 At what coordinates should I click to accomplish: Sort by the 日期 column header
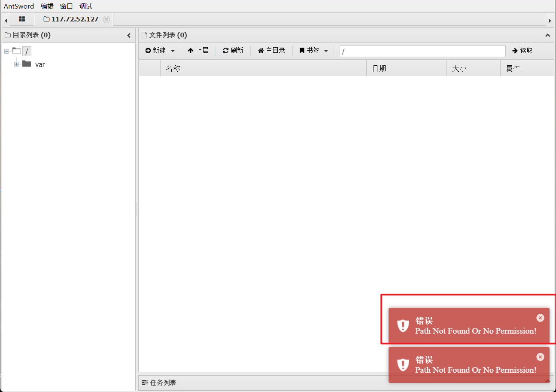407,68
